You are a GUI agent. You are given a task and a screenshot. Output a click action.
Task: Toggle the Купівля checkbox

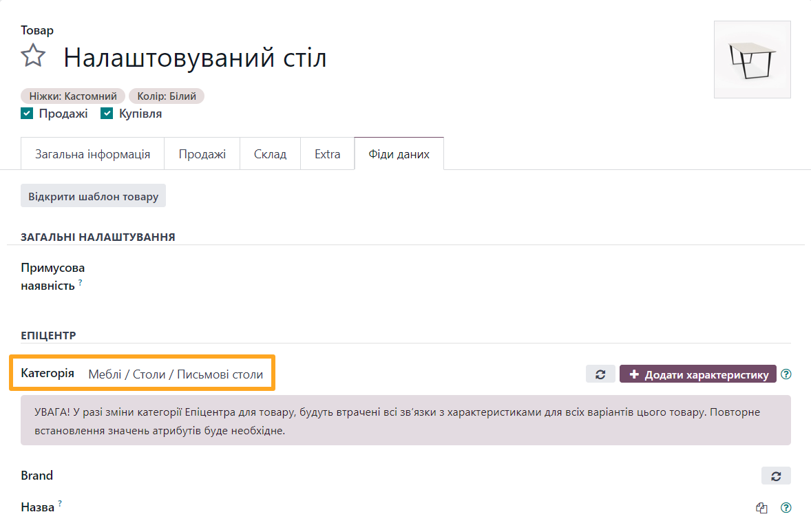pyautogui.click(x=107, y=114)
